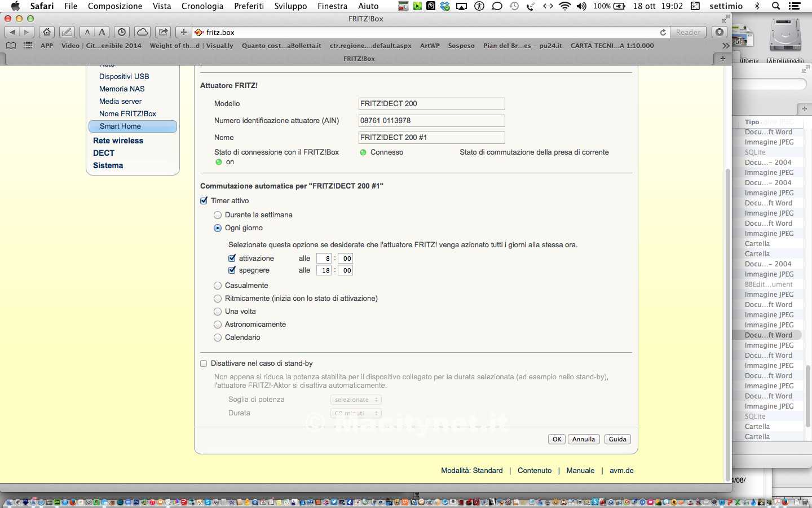Show hidden bookmarks with the double chevron
The width and height of the screenshot is (812, 508).
[x=726, y=46]
